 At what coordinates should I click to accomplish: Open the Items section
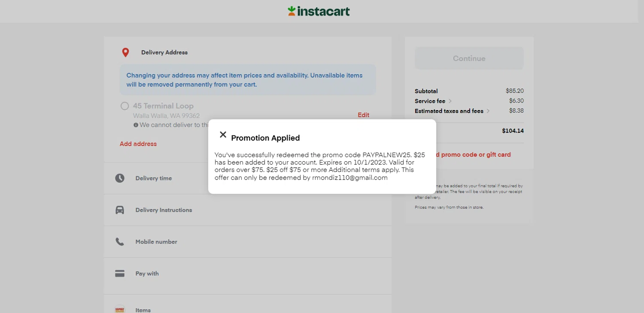coord(248,304)
